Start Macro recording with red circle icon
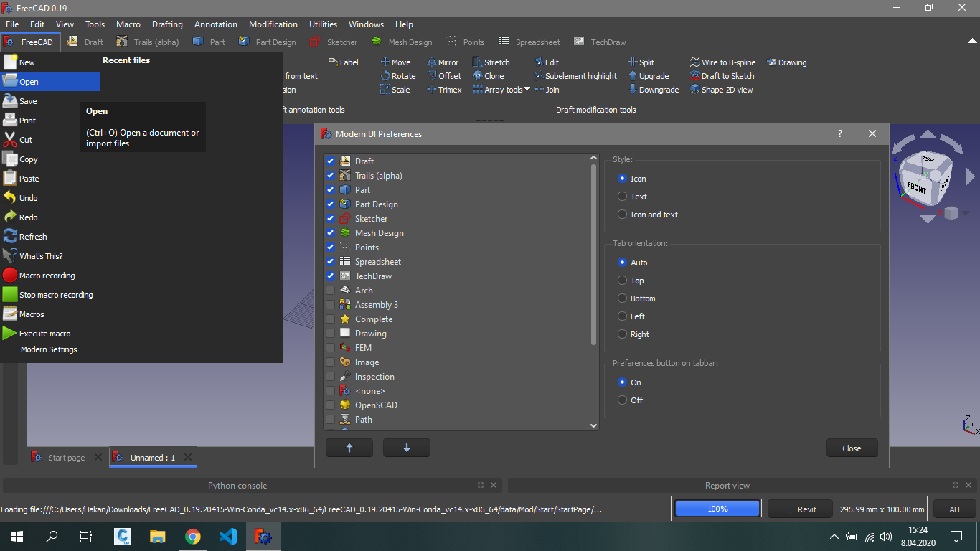 tap(9, 275)
